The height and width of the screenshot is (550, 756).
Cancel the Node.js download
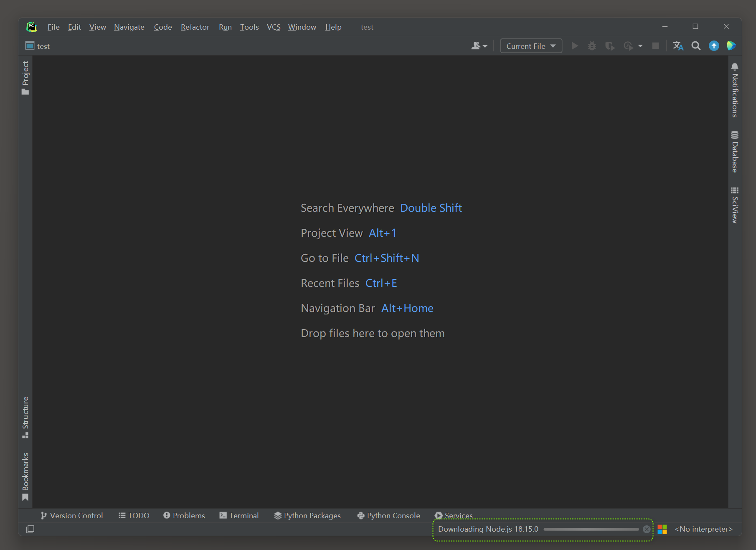[x=647, y=529]
